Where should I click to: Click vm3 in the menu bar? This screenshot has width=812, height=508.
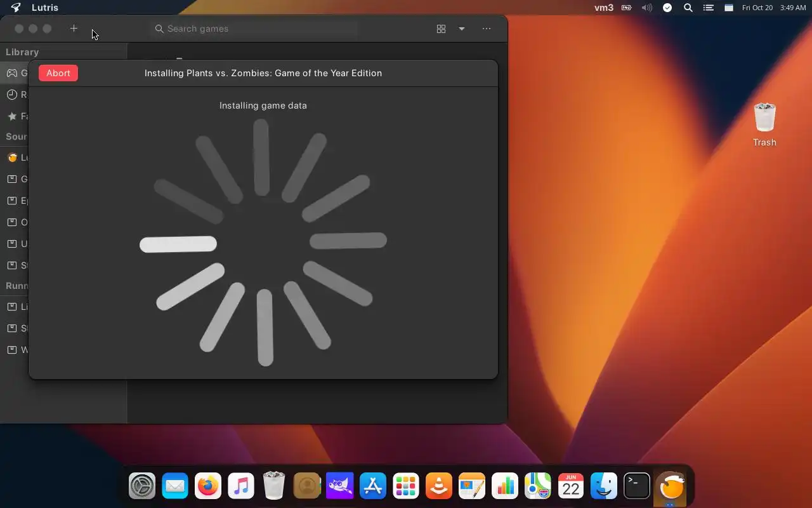pos(604,8)
